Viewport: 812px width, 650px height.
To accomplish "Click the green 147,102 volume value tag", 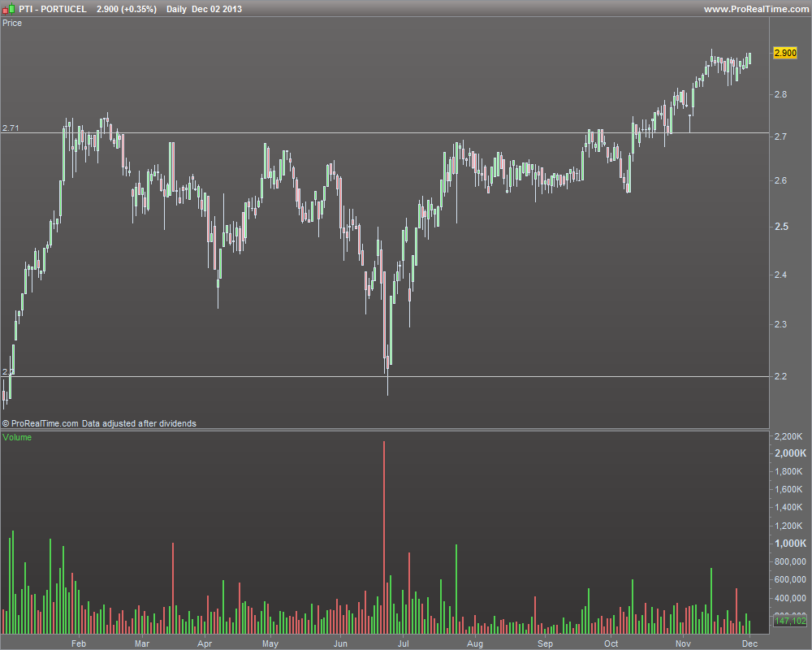I will click(x=790, y=621).
